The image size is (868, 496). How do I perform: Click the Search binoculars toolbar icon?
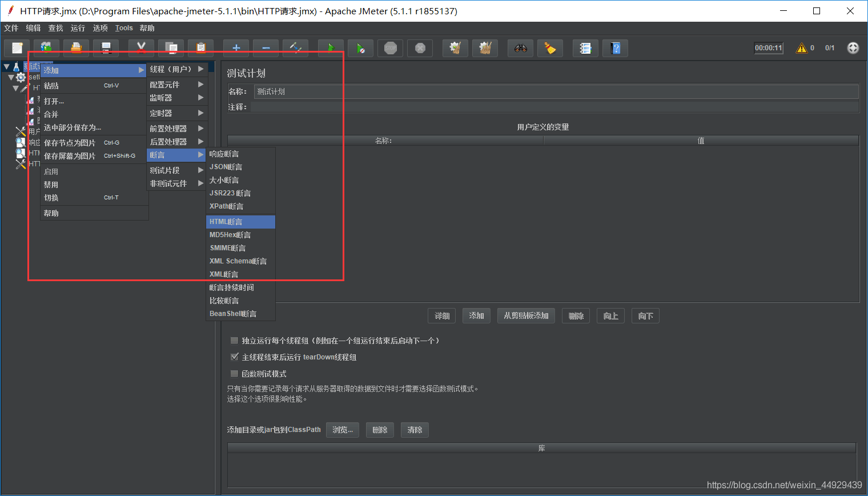click(521, 49)
